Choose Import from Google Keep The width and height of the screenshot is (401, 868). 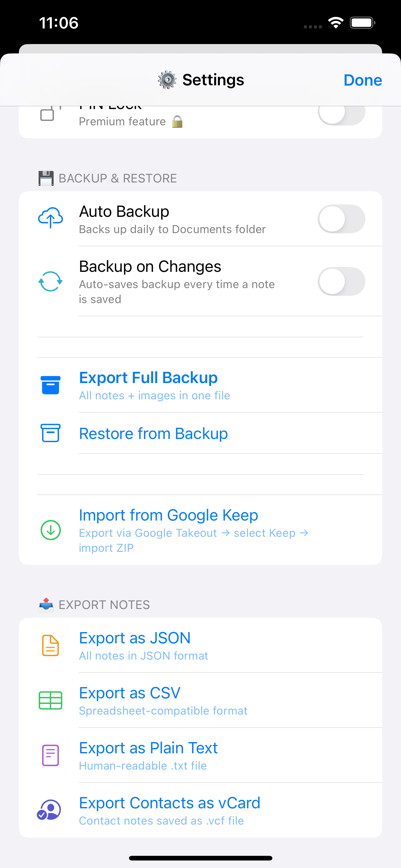200,530
